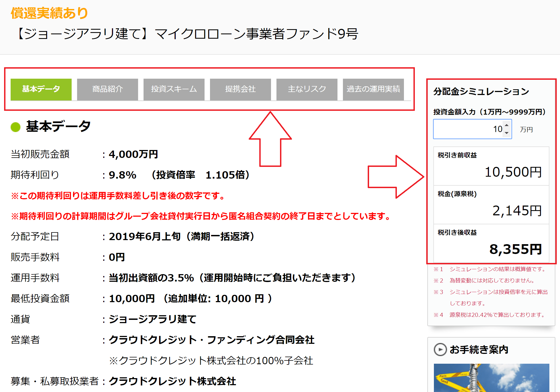Click 営業者 クラウドクレジット・ファンディング合同会社
560x392 pixels.
point(211,340)
